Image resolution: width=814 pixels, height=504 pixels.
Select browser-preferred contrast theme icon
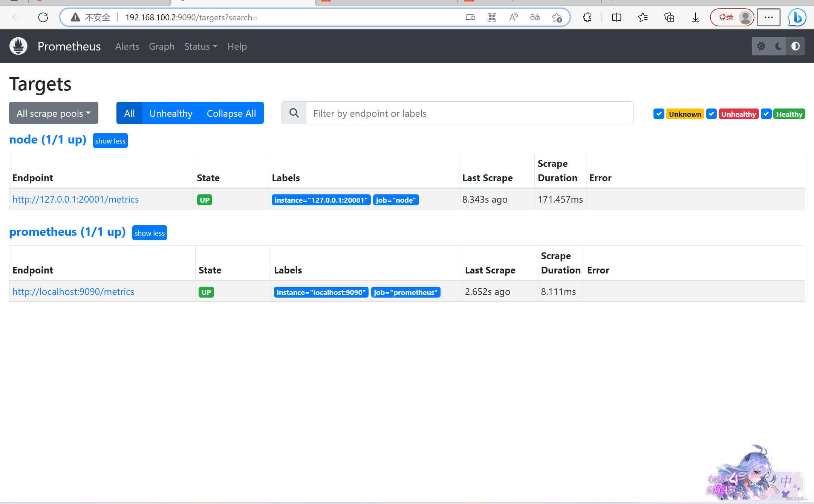tap(796, 46)
